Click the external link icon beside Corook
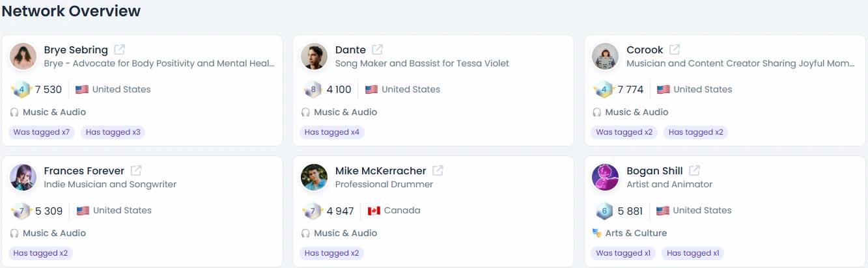 pyautogui.click(x=675, y=49)
